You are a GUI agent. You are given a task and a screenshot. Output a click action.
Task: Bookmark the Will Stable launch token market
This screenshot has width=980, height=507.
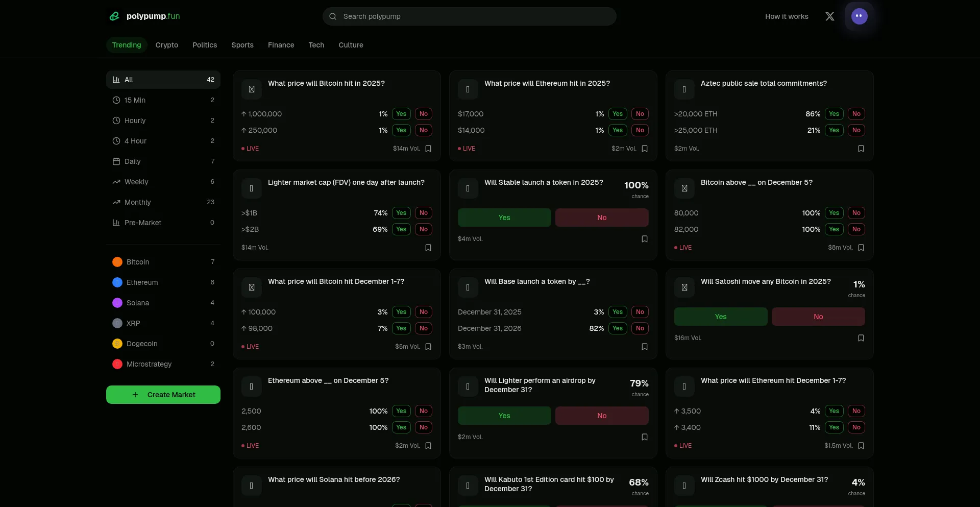click(x=644, y=239)
